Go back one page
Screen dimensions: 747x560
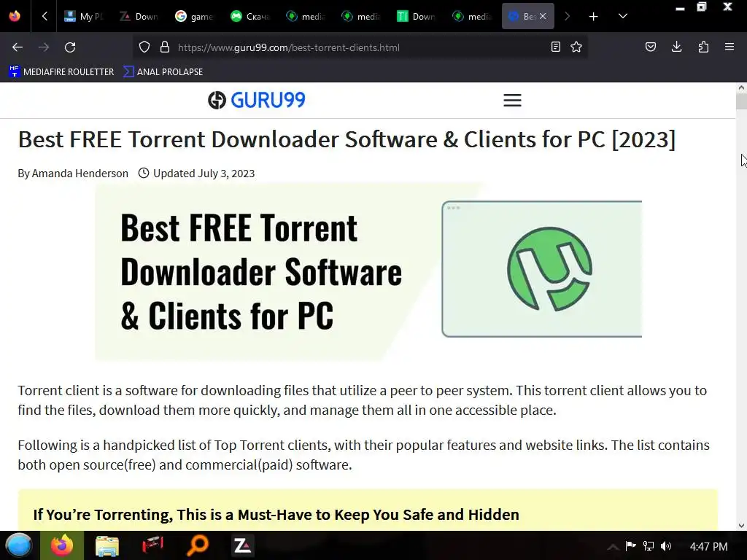coord(18,47)
